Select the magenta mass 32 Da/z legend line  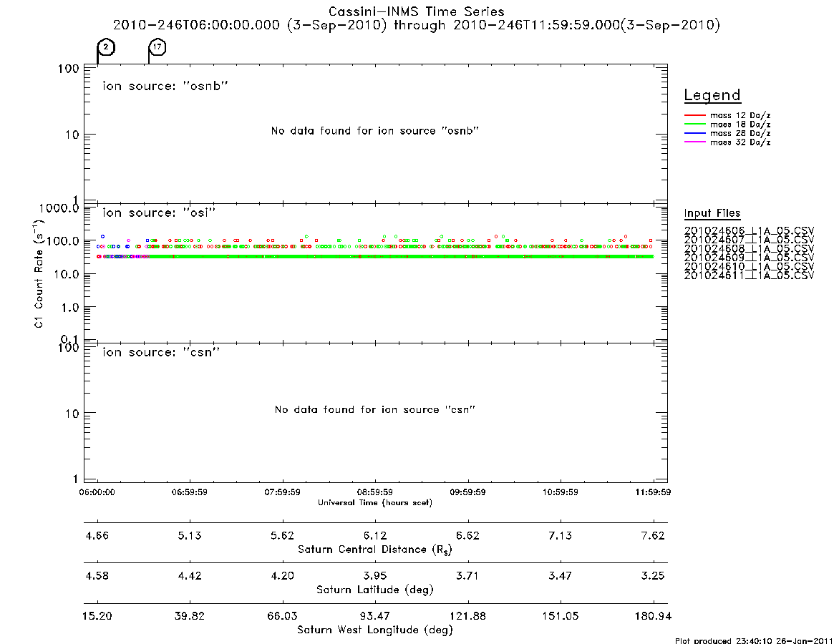(694, 142)
